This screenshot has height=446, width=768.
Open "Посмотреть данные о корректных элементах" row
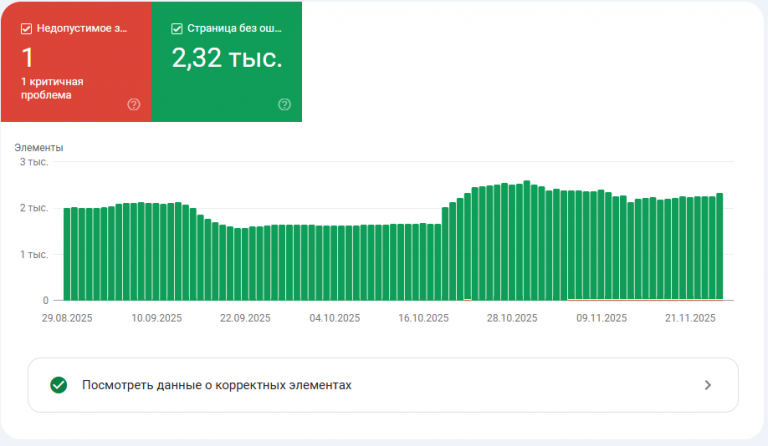pos(383,385)
